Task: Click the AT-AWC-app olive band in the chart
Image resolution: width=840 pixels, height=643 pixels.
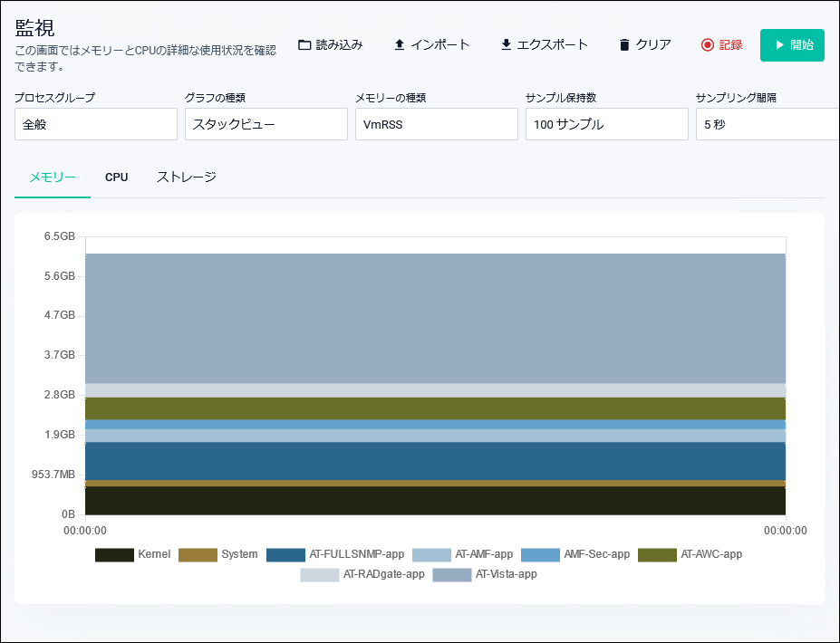Action: tap(436, 408)
